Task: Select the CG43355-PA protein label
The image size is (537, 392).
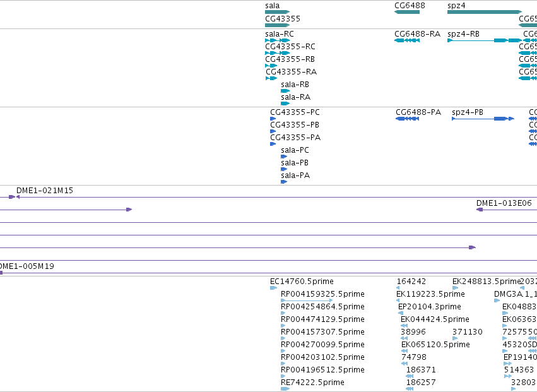Action: [295, 138]
